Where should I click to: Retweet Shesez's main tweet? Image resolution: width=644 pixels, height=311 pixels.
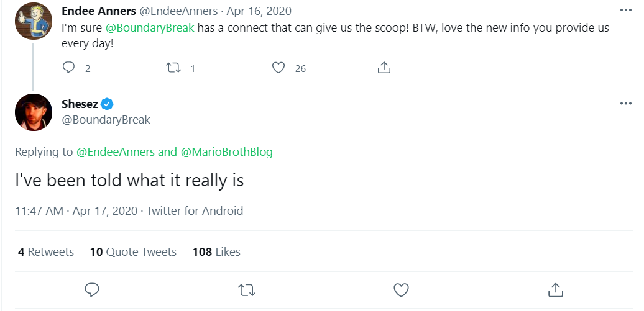(x=247, y=290)
